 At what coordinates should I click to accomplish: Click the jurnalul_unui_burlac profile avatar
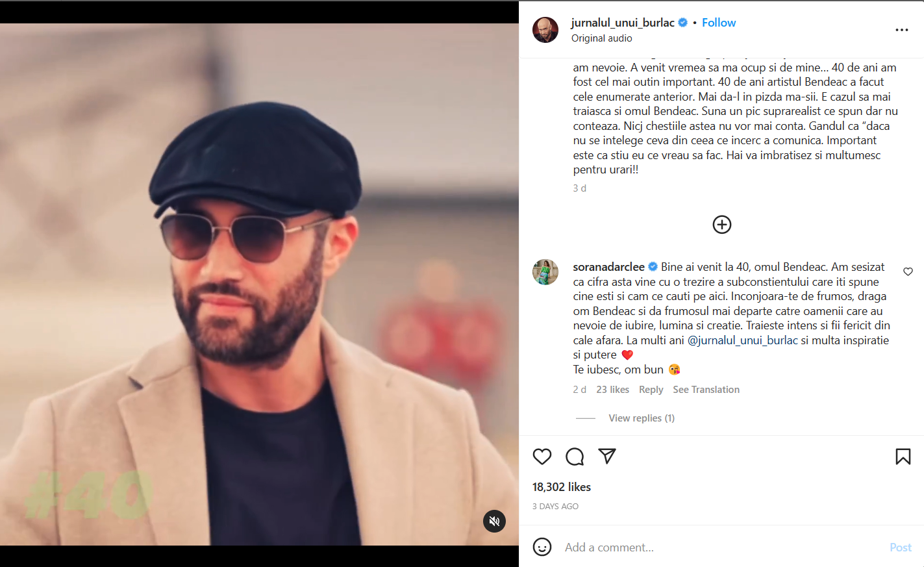[545, 30]
